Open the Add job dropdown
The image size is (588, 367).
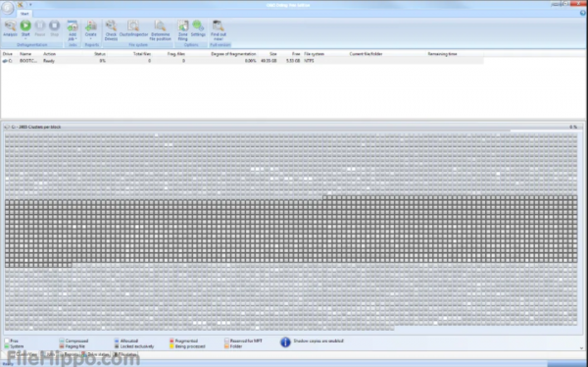pos(73,30)
